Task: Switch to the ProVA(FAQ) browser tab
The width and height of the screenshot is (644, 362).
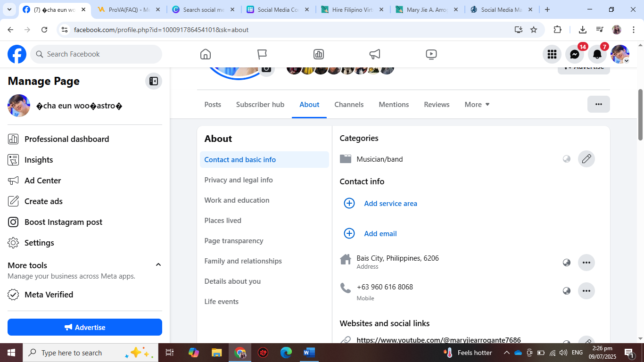Action: click(x=129, y=9)
